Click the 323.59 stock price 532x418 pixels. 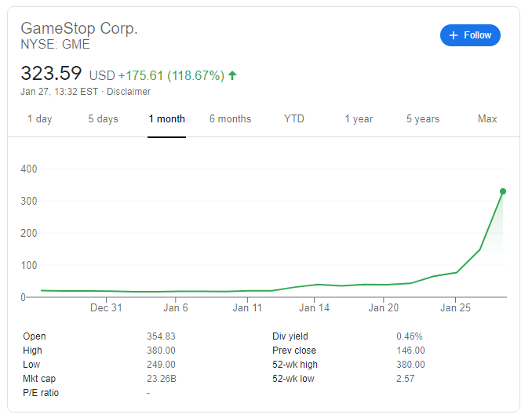(51, 74)
